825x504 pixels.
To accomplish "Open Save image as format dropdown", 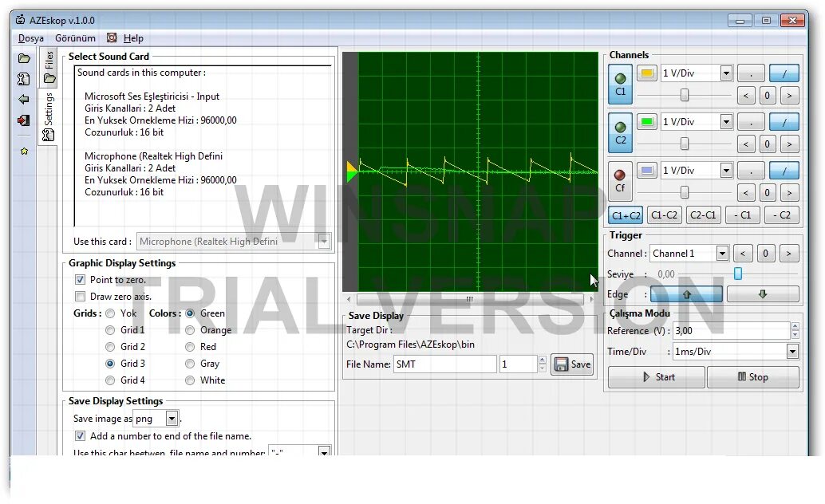I will point(172,419).
